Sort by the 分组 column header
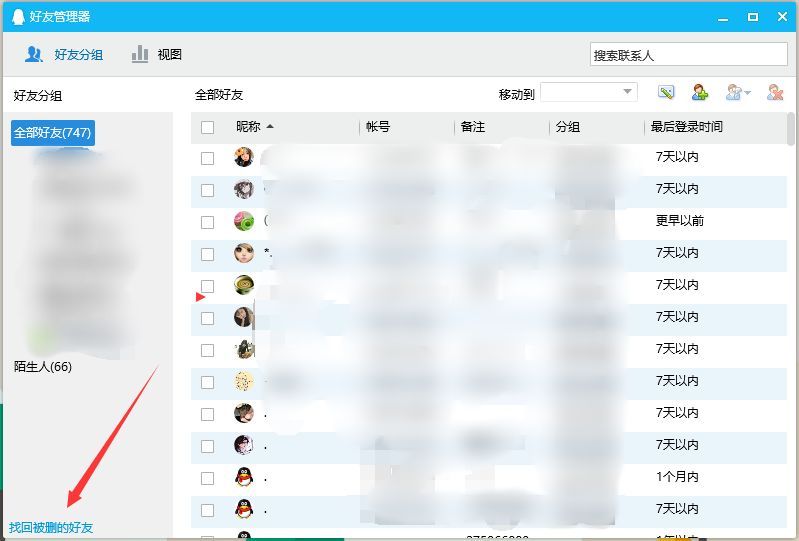Viewport: 799px width, 541px height. (x=568, y=127)
